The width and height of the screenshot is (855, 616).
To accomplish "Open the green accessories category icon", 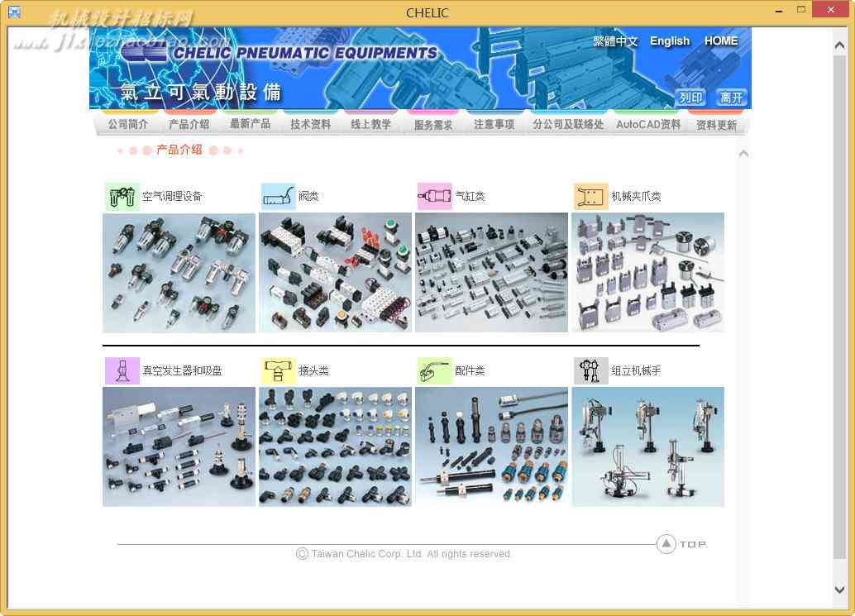I will tap(435, 370).
